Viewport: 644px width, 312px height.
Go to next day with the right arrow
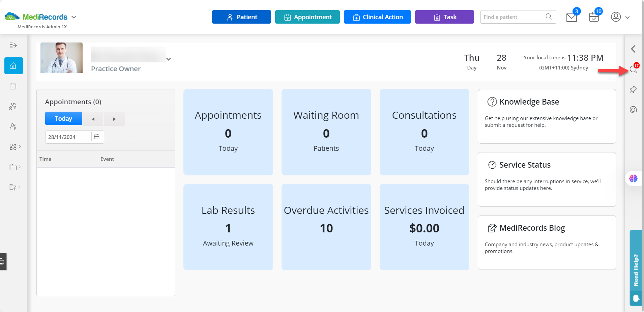pyautogui.click(x=114, y=119)
